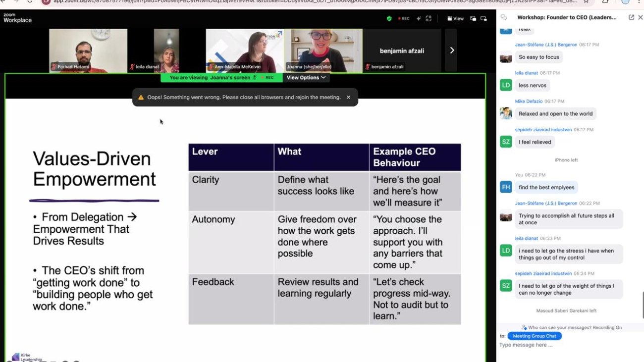Bookmark the page with the star icon
This screenshot has width=644, height=362.
coord(586,1)
